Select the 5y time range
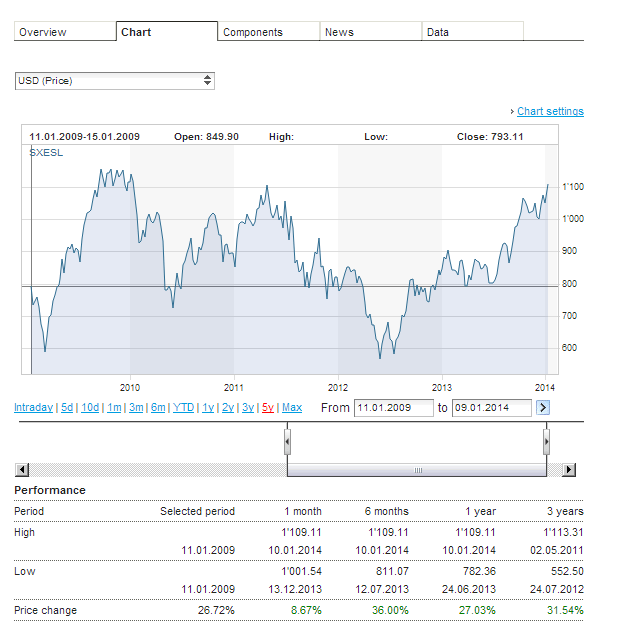The image size is (621, 631). [268, 408]
